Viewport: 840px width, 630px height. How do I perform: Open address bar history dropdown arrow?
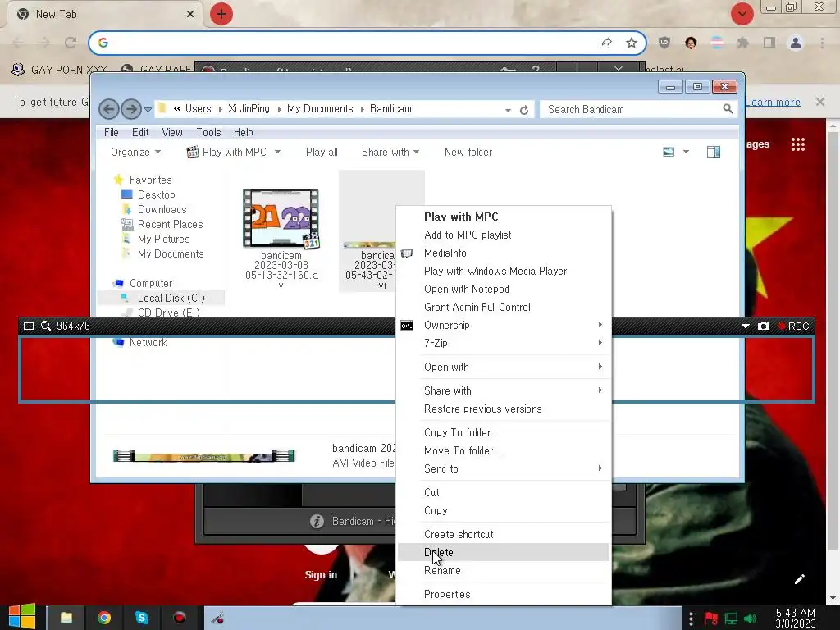pyautogui.click(x=508, y=110)
